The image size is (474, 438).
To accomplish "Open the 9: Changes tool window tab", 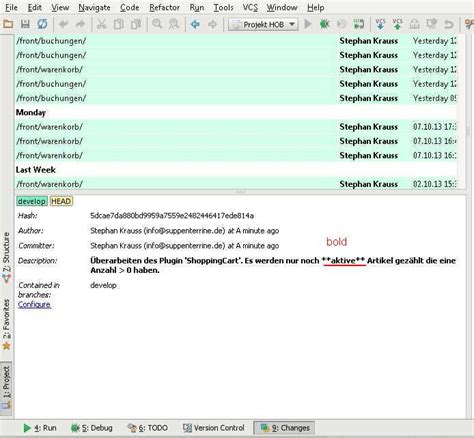I will click(285, 428).
